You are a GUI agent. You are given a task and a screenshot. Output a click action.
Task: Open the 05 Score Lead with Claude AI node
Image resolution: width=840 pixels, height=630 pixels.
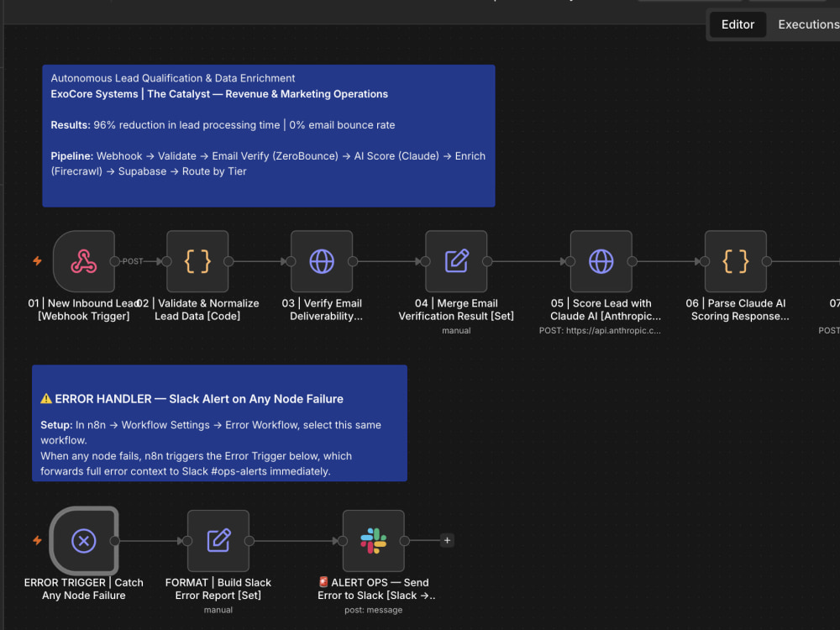(x=601, y=261)
